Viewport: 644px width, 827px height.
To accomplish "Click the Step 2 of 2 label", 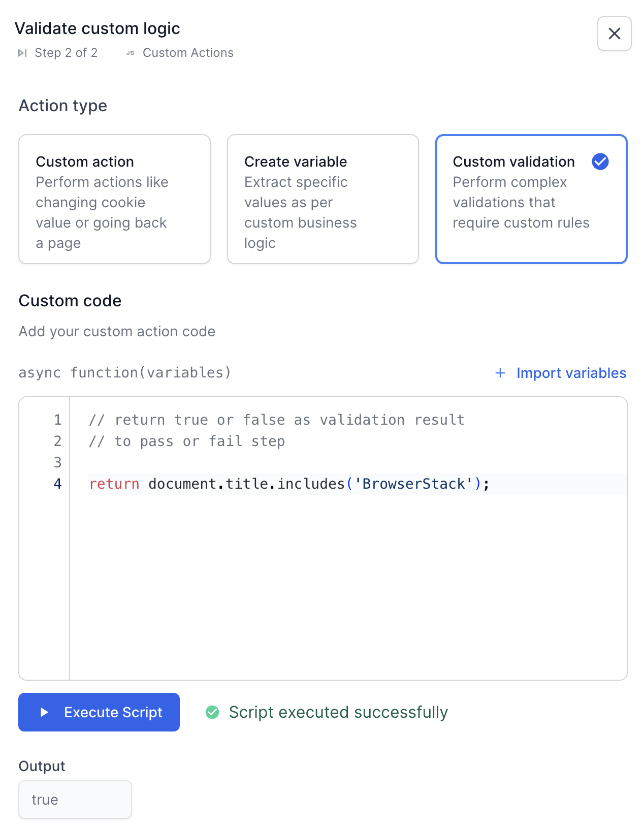I will (x=66, y=53).
